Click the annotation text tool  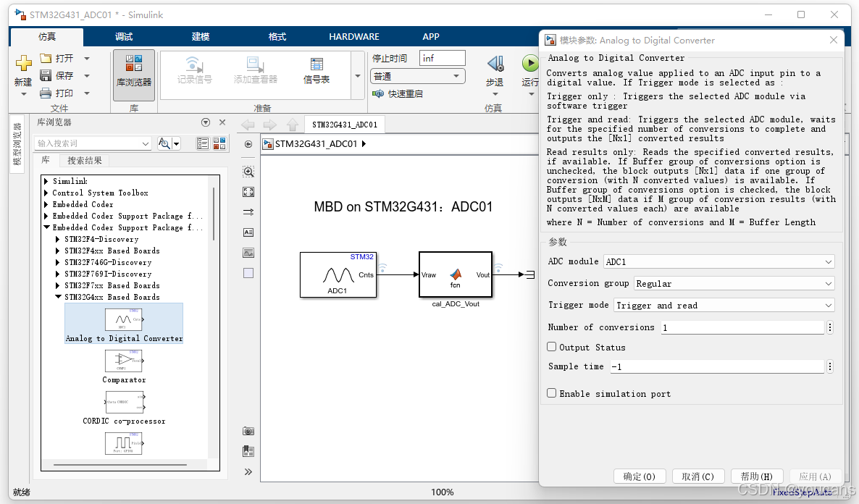pos(248,232)
